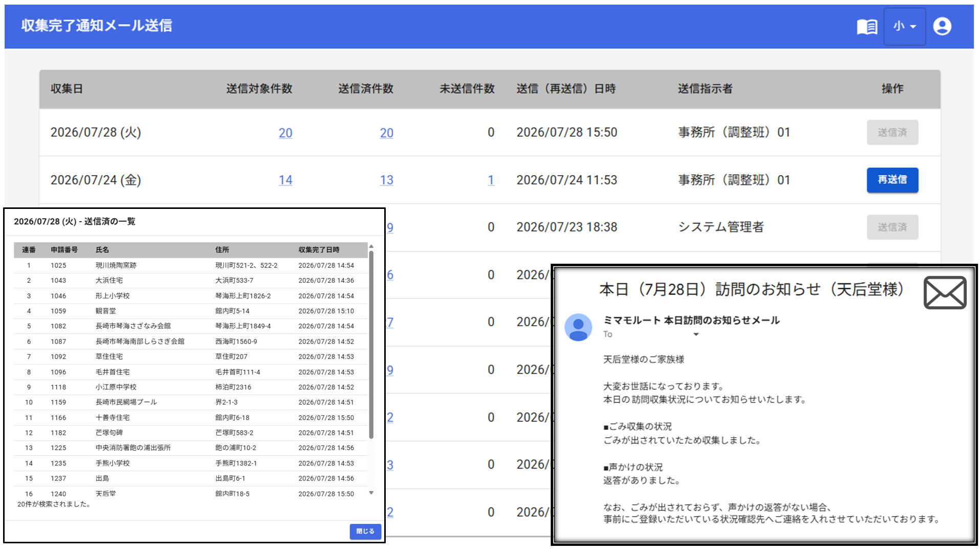The image size is (980, 551).
Task: Select the 2026/07/28 (火) date cell
Action: coord(95,132)
